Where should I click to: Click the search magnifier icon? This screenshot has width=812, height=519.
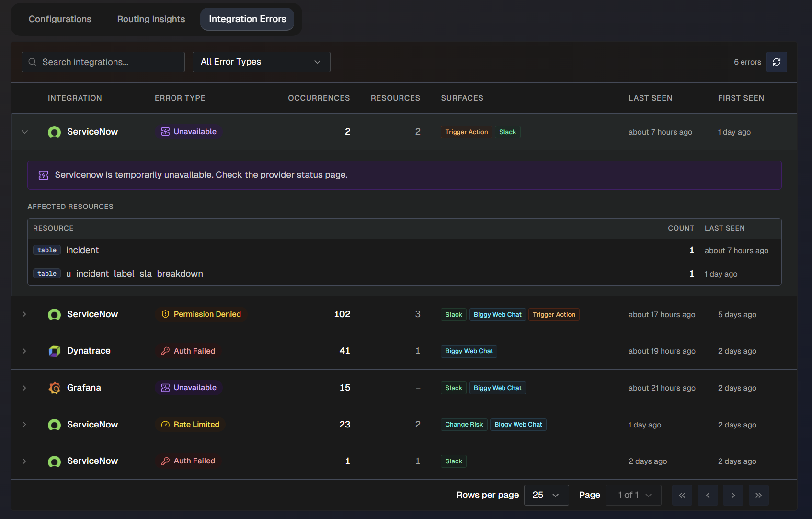[x=33, y=62]
